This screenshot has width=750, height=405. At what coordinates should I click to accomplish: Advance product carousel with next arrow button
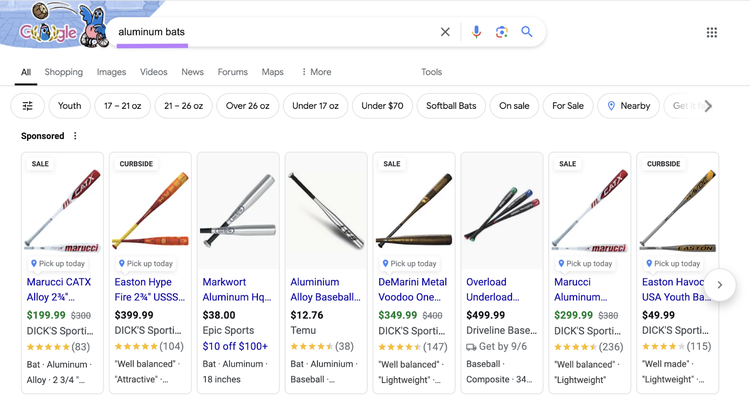[719, 285]
